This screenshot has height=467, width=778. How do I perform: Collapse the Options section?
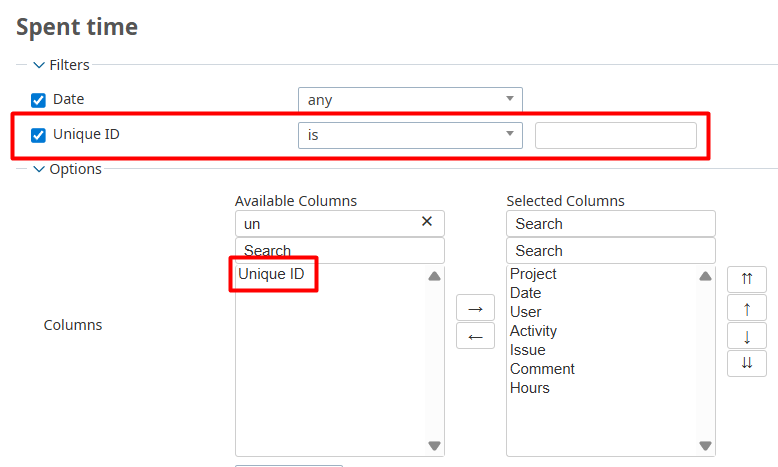coord(39,169)
